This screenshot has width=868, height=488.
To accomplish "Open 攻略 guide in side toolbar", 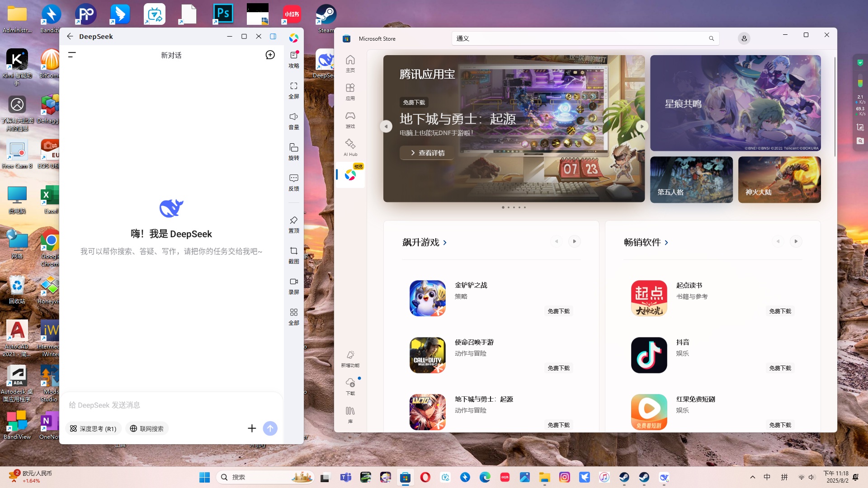I will (x=294, y=59).
